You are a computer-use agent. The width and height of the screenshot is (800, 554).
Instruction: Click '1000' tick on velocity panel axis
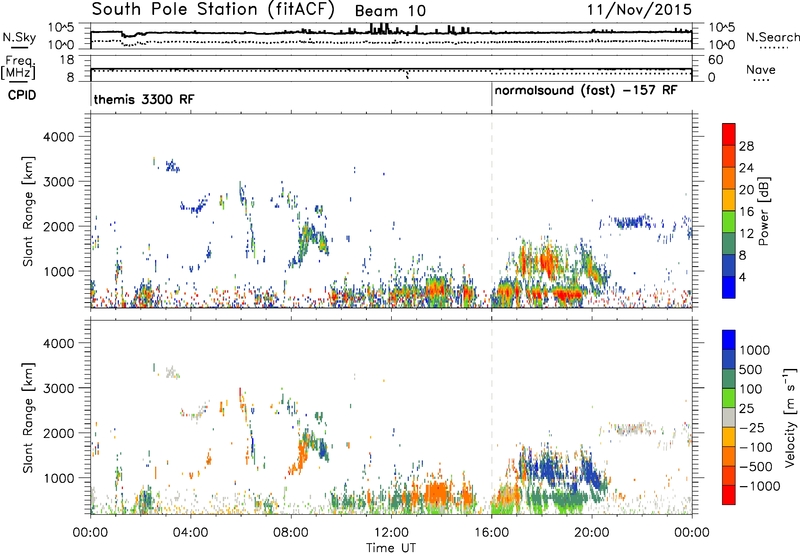pos(59,478)
